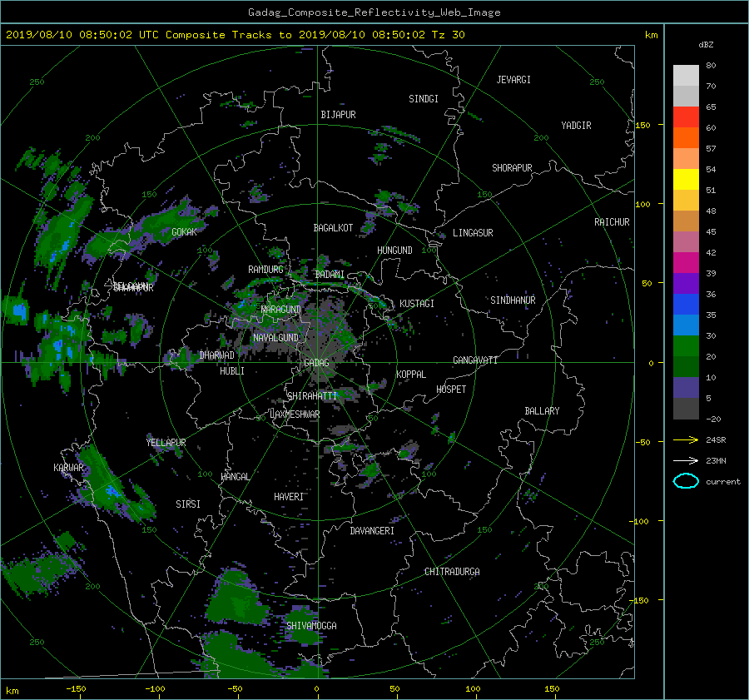Click the NAVALGUND city label

(275, 337)
